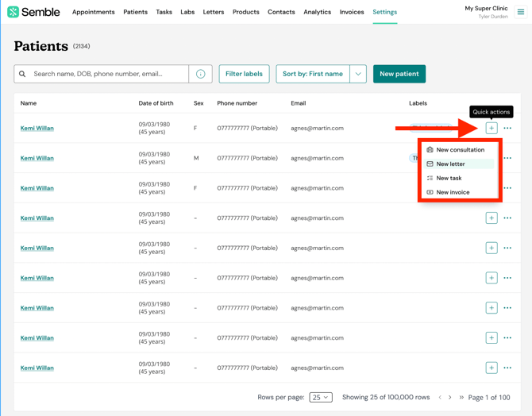
Task: Jump to last page with double chevron
Action: pos(461,397)
